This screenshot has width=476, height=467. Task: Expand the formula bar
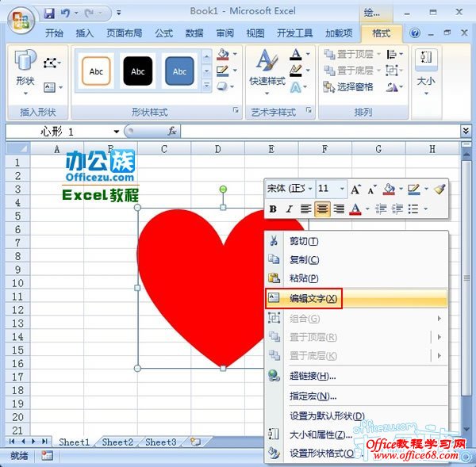[x=466, y=131]
